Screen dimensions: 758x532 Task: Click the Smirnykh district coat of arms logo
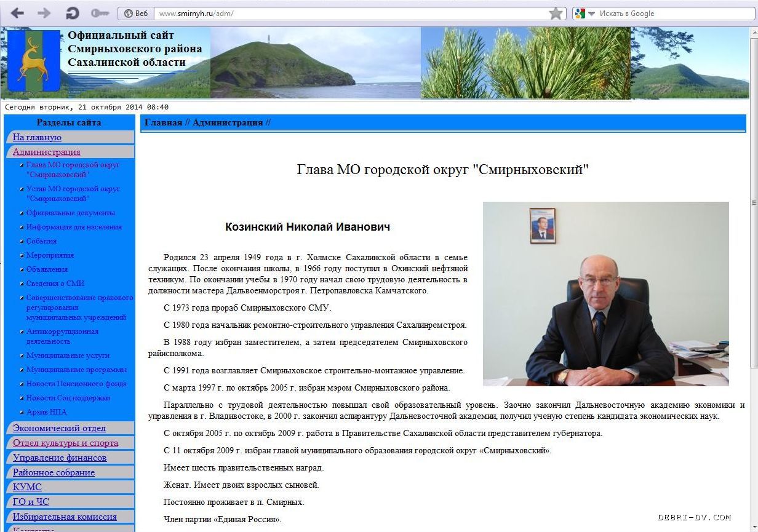point(34,61)
